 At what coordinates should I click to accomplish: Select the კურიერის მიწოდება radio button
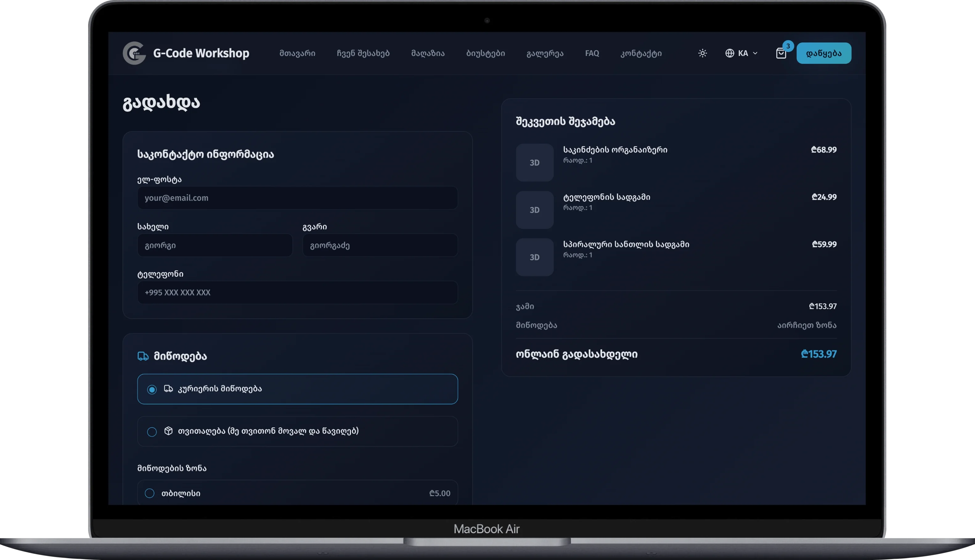coord(152,390)
